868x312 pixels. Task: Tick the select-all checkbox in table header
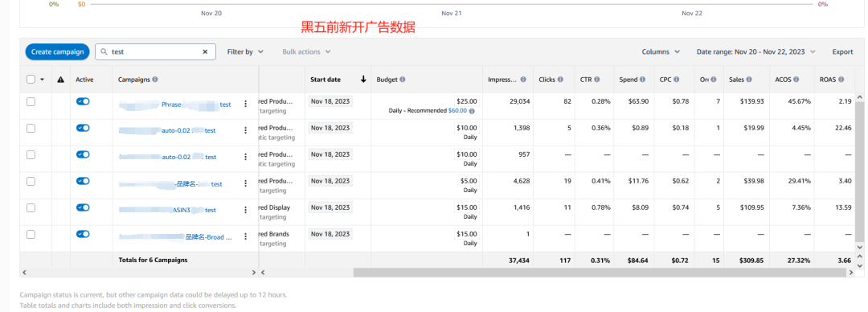(31, 80)
